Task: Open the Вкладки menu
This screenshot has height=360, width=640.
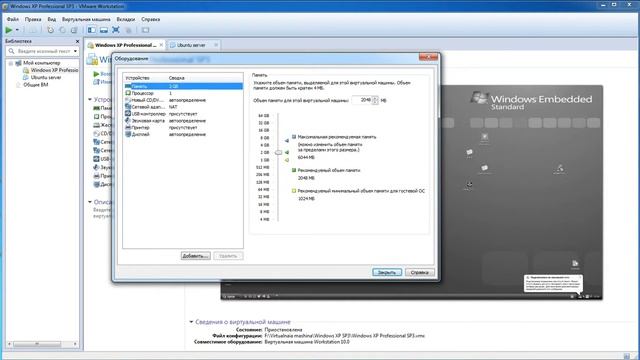Action: pos(126,19)
